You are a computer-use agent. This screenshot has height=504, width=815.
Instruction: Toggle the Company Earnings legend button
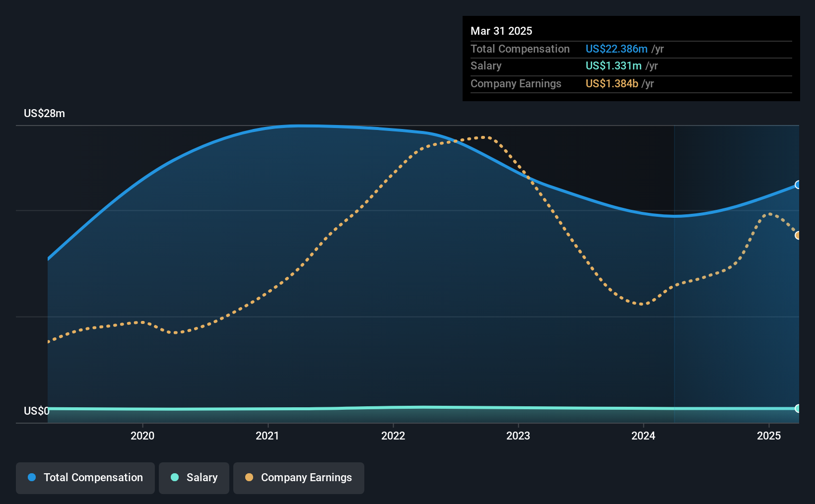(299, 478)
